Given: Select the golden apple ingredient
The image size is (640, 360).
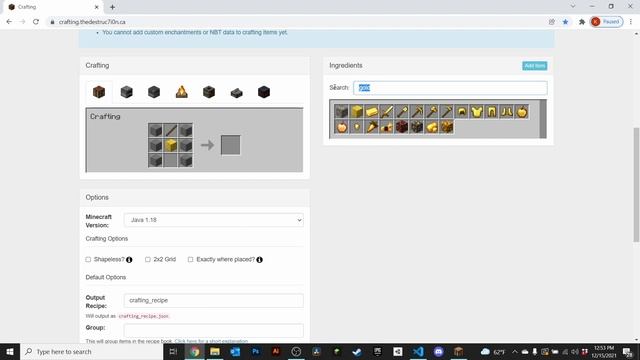Looking at the screenshot, I should 522,111.
